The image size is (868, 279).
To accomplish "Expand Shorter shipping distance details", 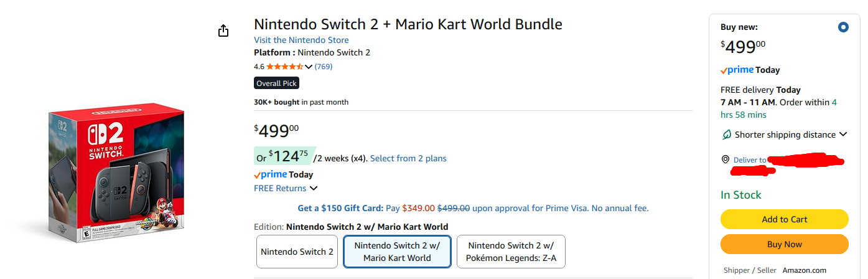I will 843,135.
